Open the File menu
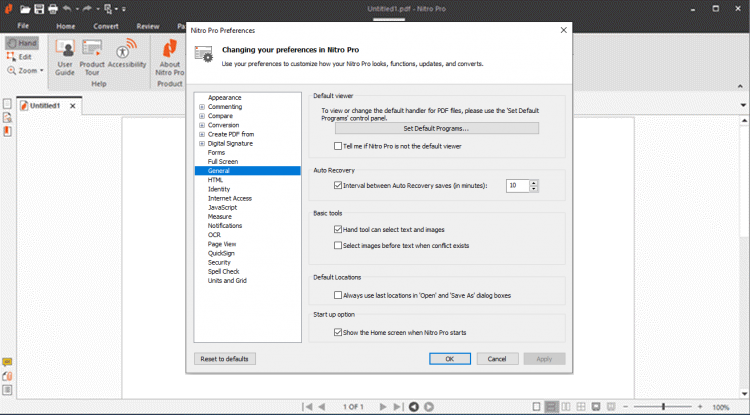The height and width of the screenshot is (415, 750). [23, 26]
